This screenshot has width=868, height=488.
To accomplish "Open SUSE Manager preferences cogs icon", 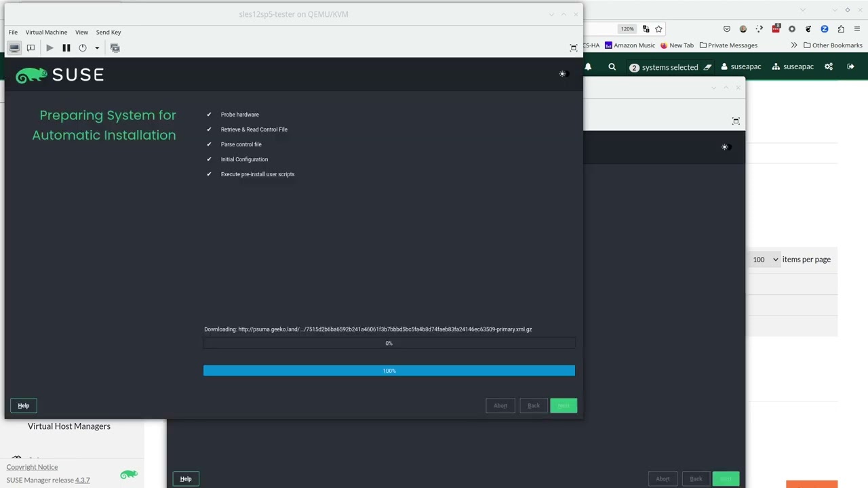I will [829, 66].
